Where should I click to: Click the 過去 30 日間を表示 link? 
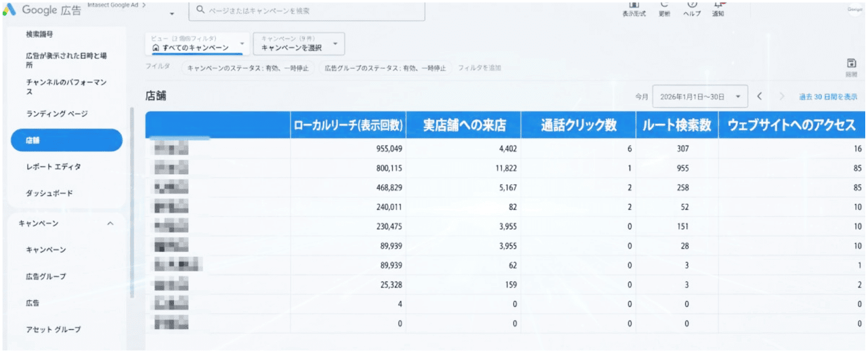pos(828,97)
